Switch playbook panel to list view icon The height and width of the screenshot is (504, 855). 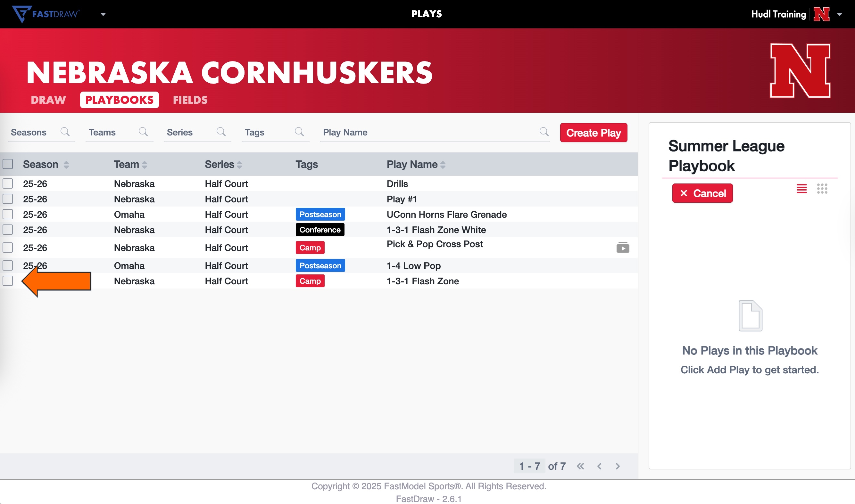pyautogui.click(x=802, y=189)
